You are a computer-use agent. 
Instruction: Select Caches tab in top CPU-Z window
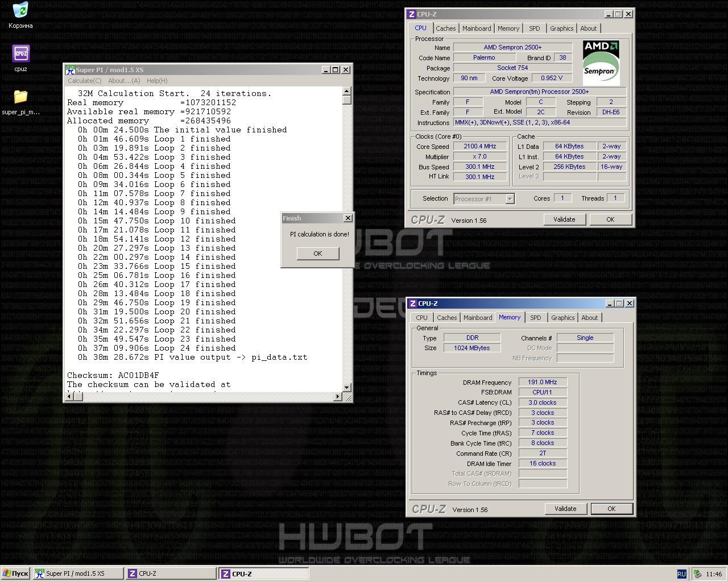[x=446, y=28]
